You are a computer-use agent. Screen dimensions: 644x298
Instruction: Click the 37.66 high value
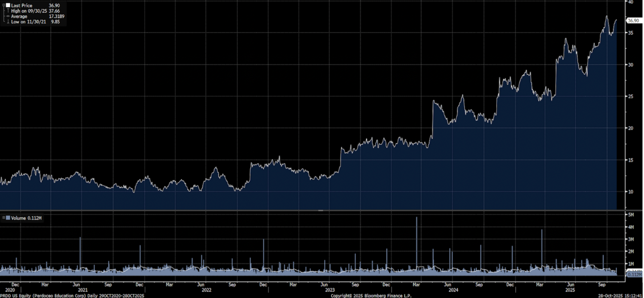tap(54, 11)
